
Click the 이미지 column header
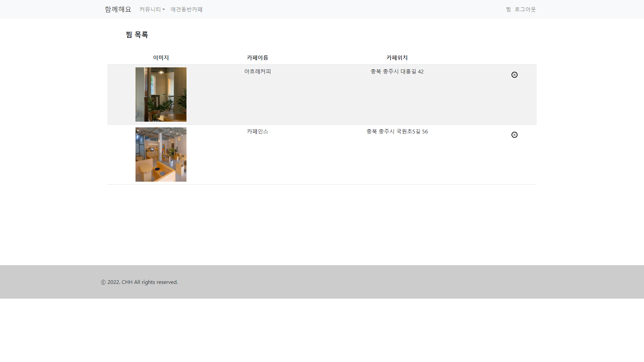[161, 58]
